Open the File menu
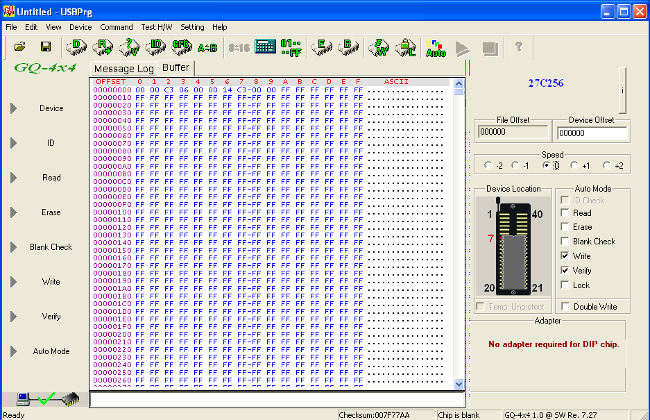Image resolution: width=650 pixels, height=420 pixels. pos(11,27)
